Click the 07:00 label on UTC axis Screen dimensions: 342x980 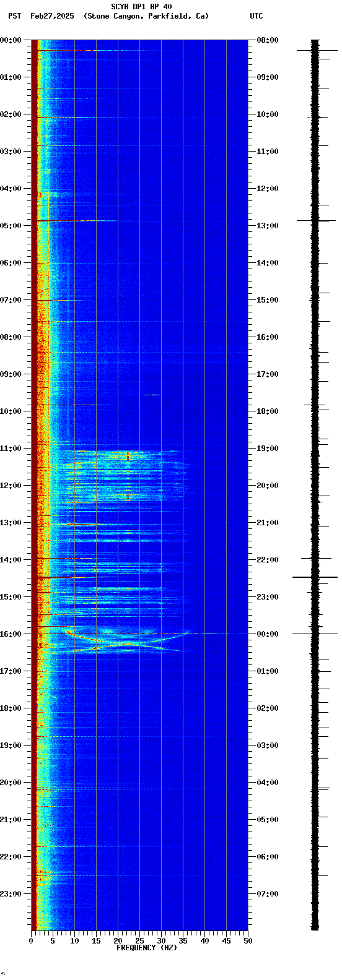[268, 894]
